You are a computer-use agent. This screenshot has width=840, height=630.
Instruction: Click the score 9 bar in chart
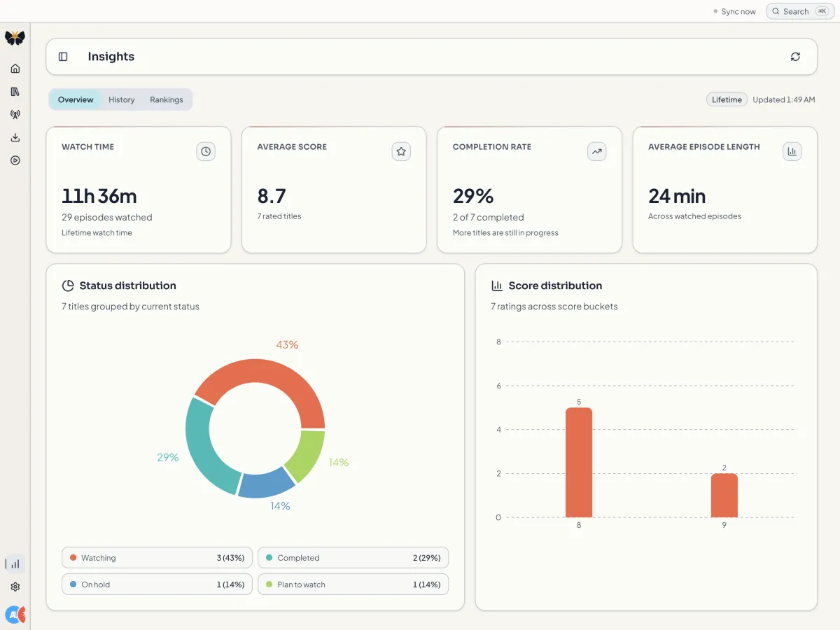pos(724,496)
